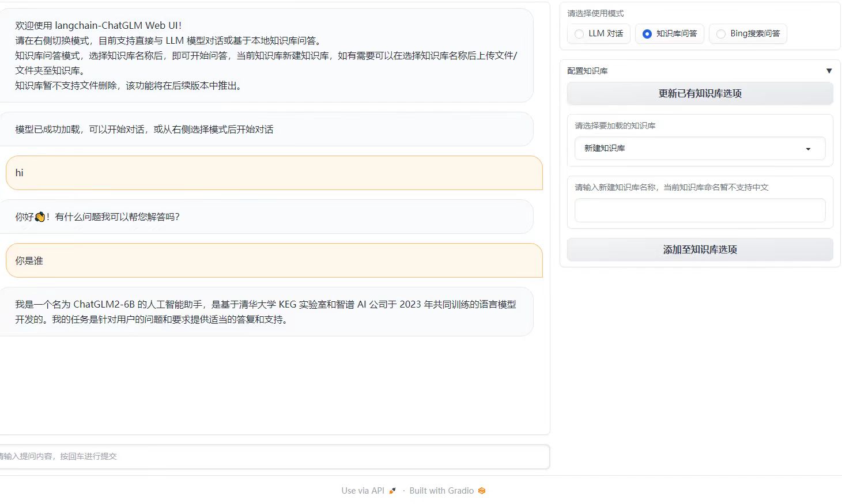Click the Gradio logo icon in footer
The image size is (842, 504).
pyautogui.click(x=482, y=491)
